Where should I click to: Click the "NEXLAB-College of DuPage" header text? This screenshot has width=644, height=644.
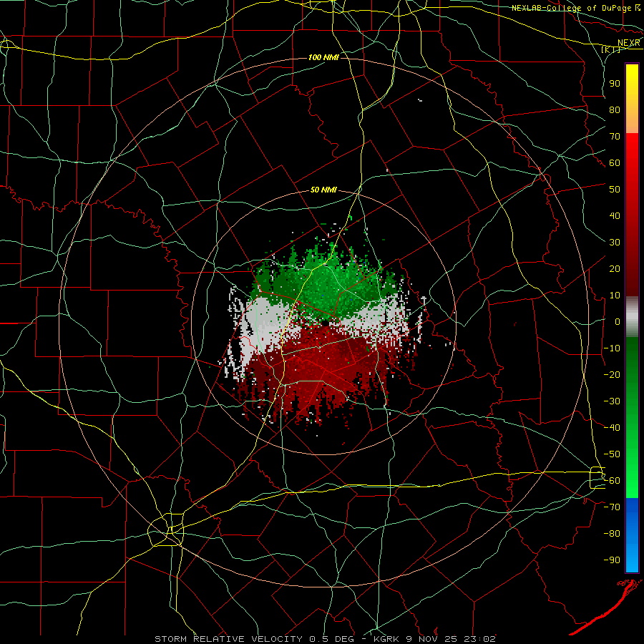tap(572, 8)
